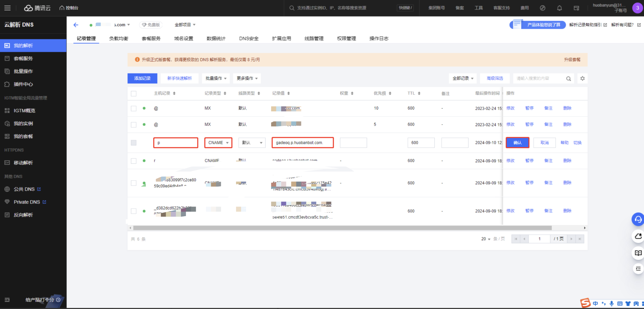644x309 pixels.
Task: Open the message center card icon
Action: [x=576, y=8]
